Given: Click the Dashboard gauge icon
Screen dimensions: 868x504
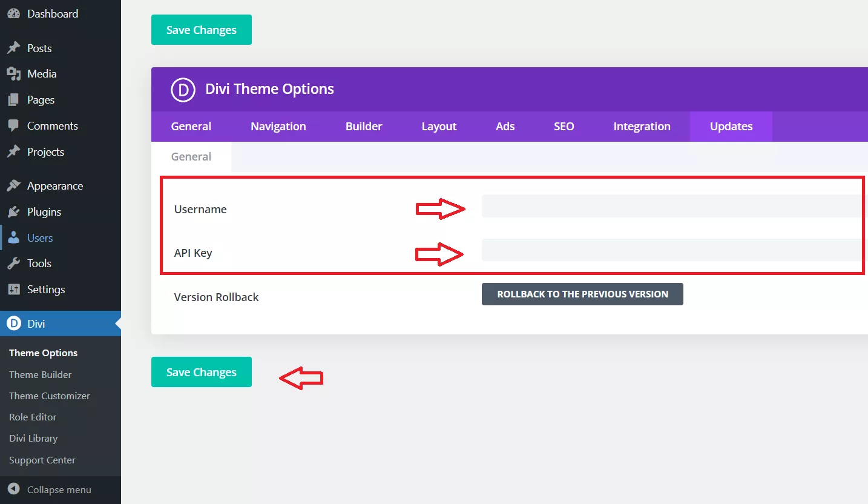Looking at the screenshot, I should (x=13, y=13).
